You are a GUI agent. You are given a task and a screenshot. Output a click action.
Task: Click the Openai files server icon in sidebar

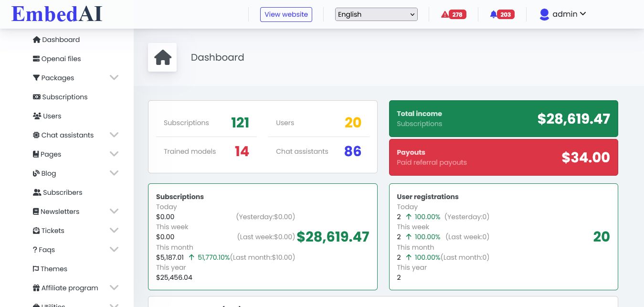tap(36, 59)
